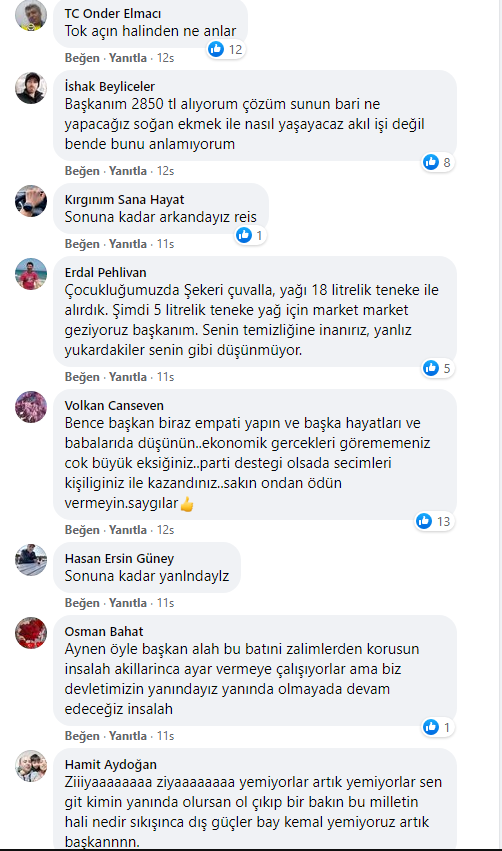Click Erdal Pehlivan's profile photo
The height and width of the screenshot is (851, 502).
[31, 274]
